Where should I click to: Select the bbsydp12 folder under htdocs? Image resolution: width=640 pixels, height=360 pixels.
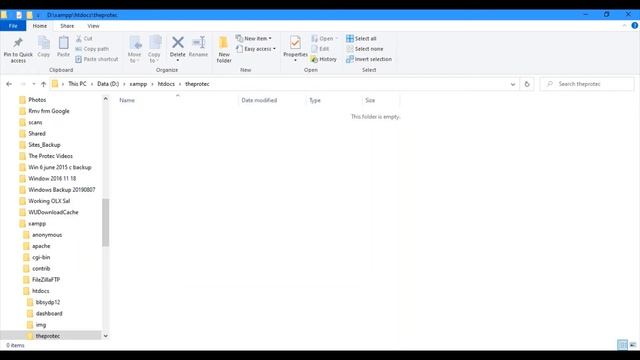(48, 302)
